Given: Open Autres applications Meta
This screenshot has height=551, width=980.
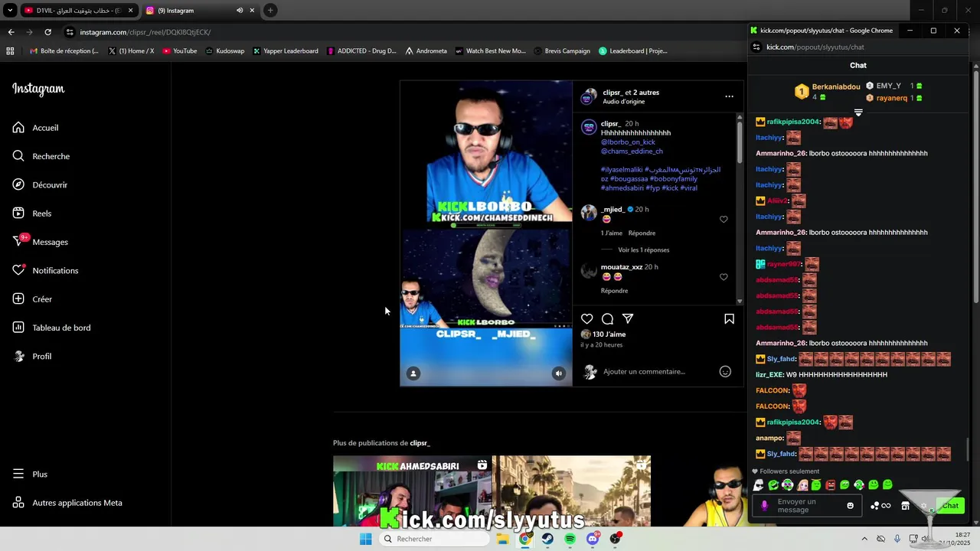Looking at the screenshot, I should pos(67,503).
